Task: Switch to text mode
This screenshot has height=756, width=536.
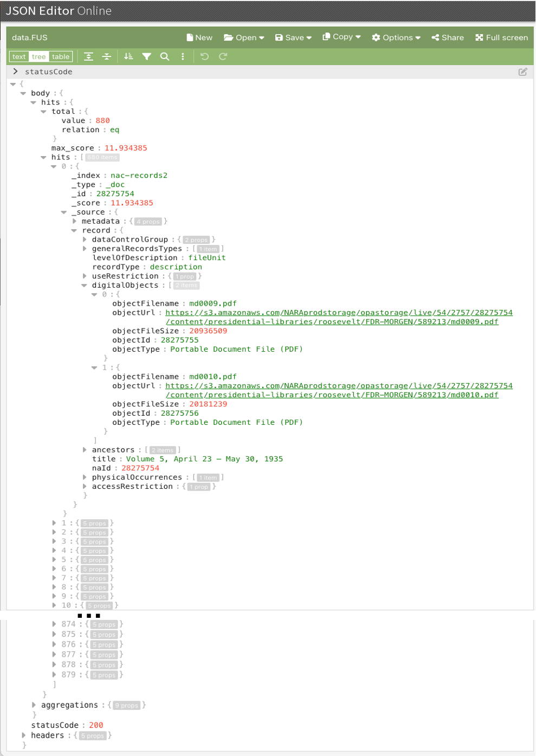Action: click(19, 56)
